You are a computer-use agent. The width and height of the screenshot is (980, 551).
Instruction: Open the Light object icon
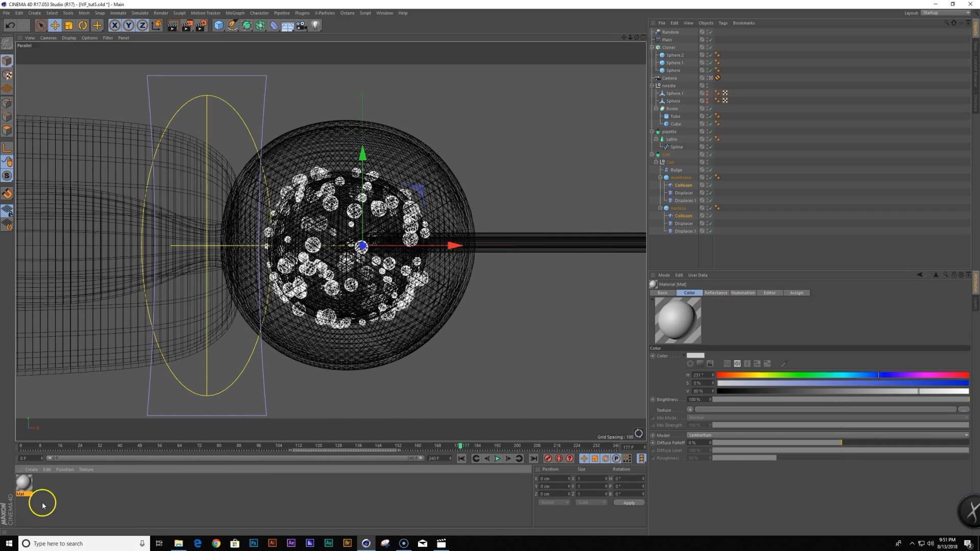315,25
